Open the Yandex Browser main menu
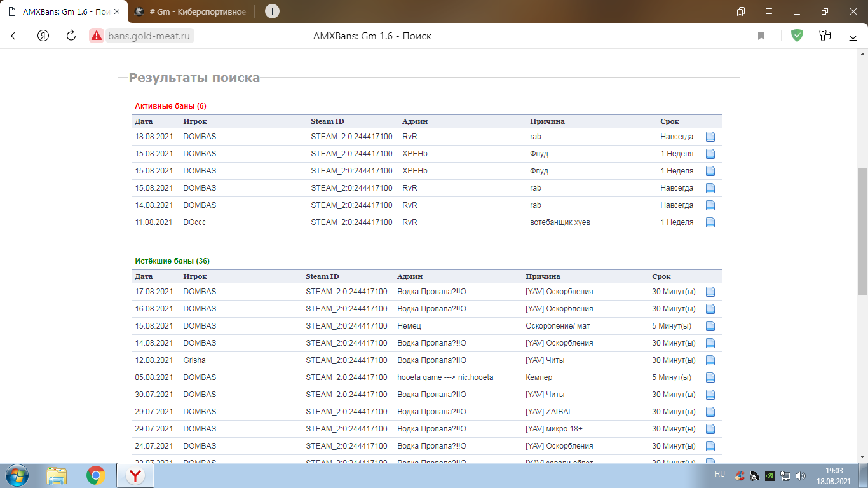Image resolution: width=868 pixels, height=488 pixels. (769, 11)
